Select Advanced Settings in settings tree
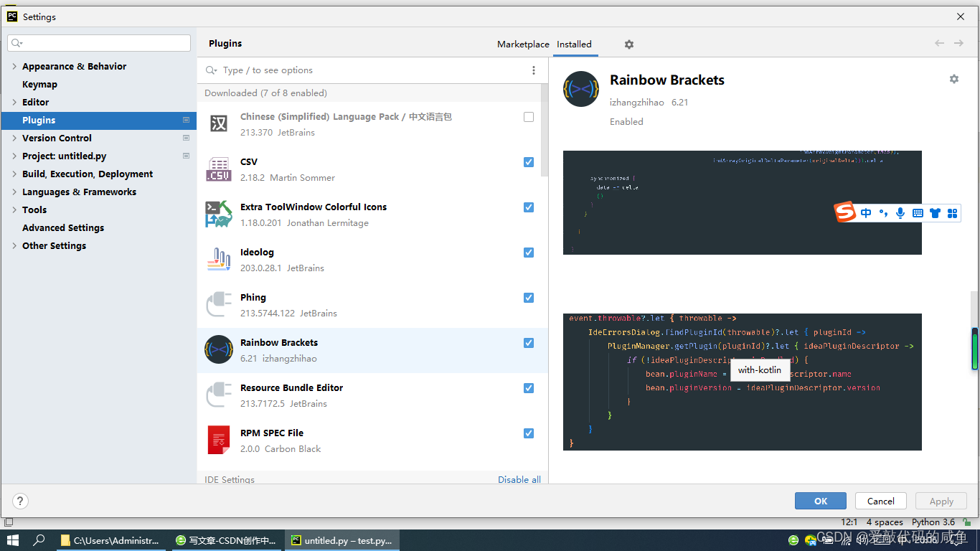Image resolution: width=980 pixels, height=551 pixels. point(63,227)
